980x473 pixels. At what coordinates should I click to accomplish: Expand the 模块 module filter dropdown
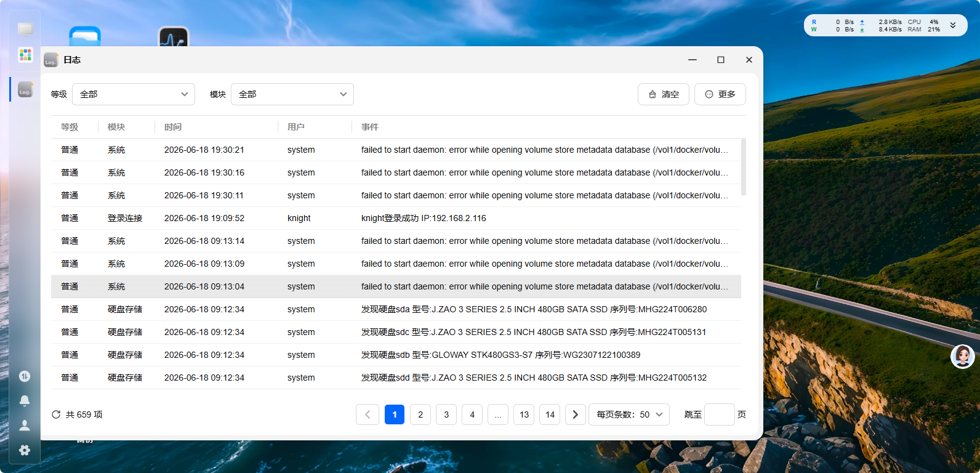click(292, 94)
